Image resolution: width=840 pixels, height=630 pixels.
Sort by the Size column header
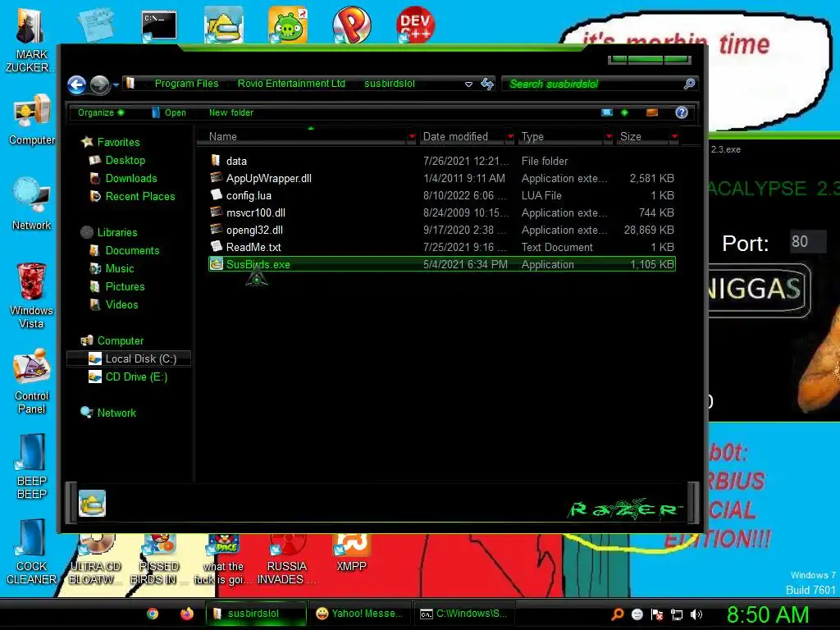643,137
